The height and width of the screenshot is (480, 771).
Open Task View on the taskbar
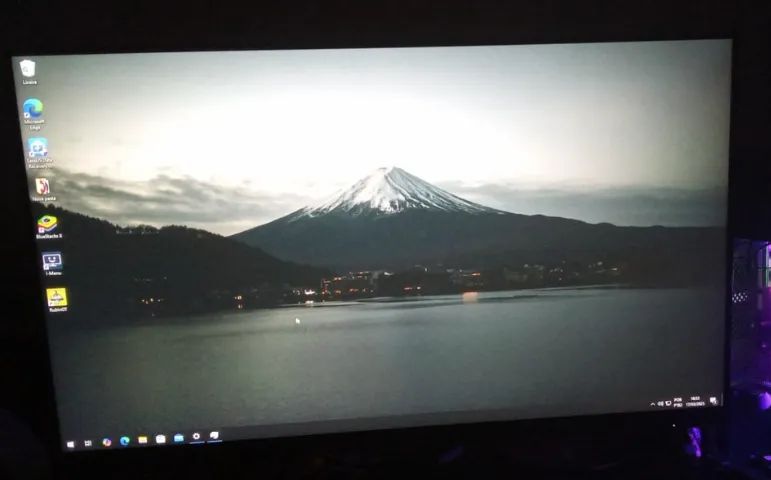[x=88, y=443]
